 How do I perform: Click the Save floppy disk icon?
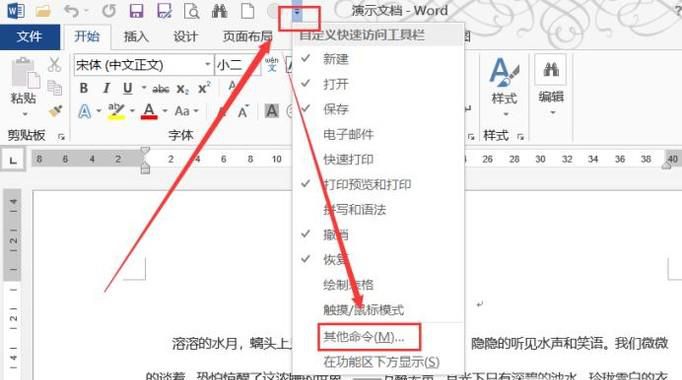point(136,11)
